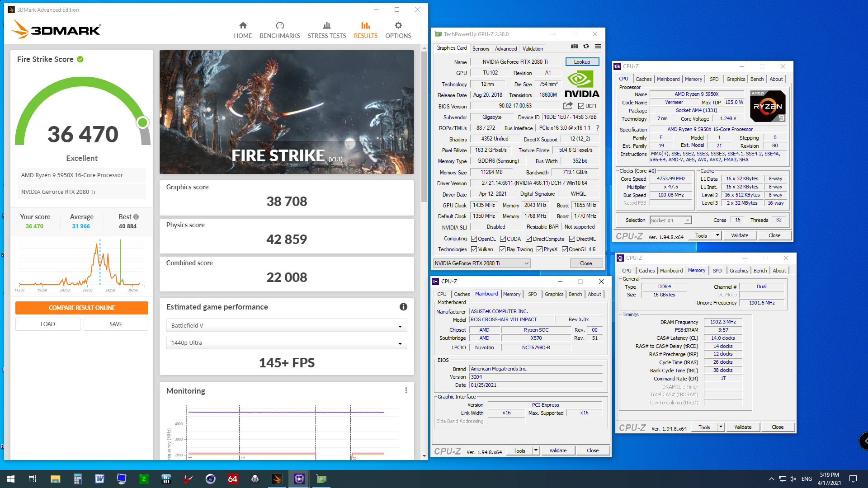Open the AIDA64 taskbar icon
The height and width of the screenshot is (488, 868).
[x=233, y=479]
